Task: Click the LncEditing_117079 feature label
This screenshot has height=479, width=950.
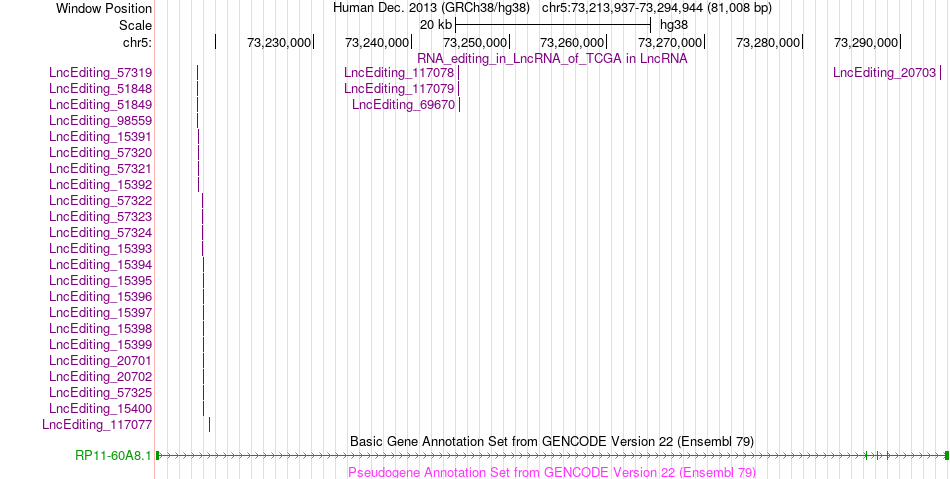Action: (x=399, y=88)
